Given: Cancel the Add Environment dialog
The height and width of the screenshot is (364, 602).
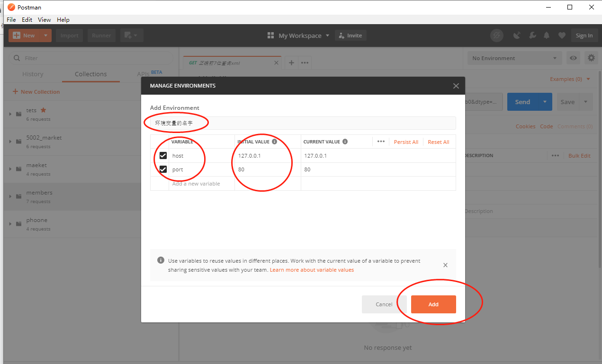Looking at the screenshot, I should coord(384,304).
